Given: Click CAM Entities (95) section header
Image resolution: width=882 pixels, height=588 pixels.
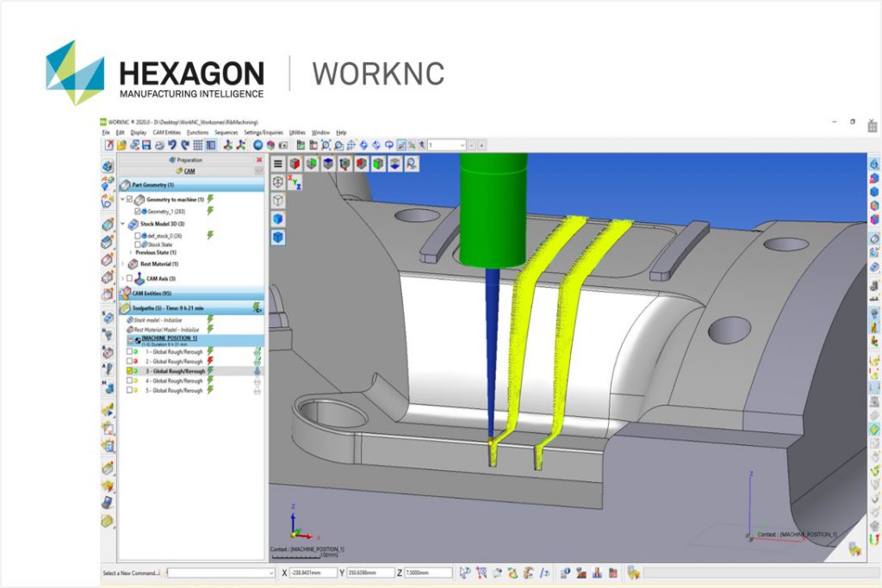Looking at the screenshot, I should click(190, 293).
